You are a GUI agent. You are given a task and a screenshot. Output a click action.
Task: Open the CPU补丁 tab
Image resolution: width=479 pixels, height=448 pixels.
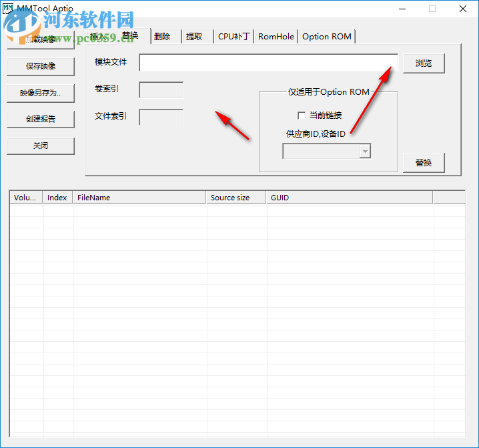click(x=234, y=37)
